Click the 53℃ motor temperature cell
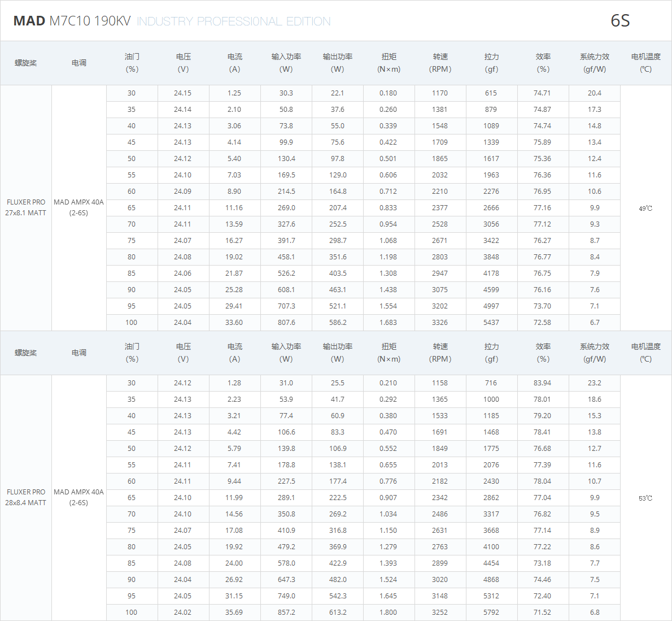The width and height of the screenshot is (672, 621). click(645, 498)
